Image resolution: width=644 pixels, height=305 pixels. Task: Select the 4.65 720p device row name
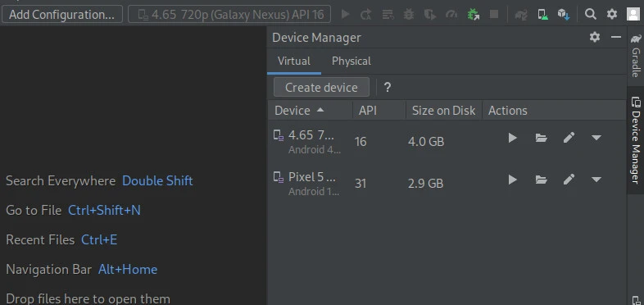click(x=311, y=135)
